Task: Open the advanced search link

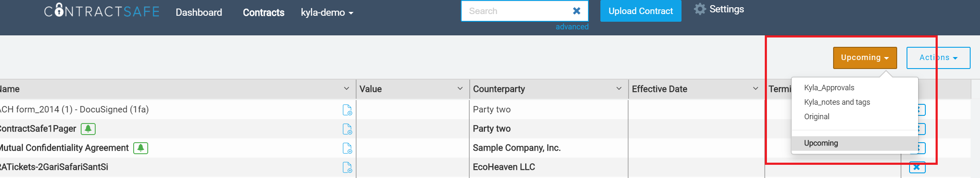Action: point(572,27)
